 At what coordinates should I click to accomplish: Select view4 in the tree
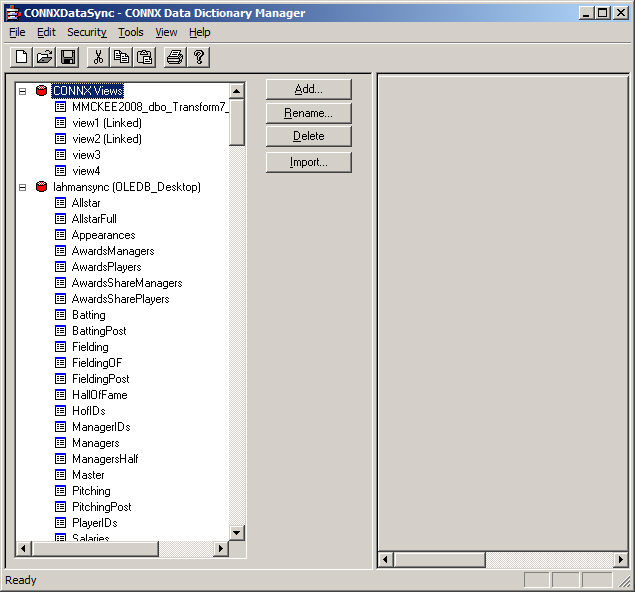tap(86, 171)
